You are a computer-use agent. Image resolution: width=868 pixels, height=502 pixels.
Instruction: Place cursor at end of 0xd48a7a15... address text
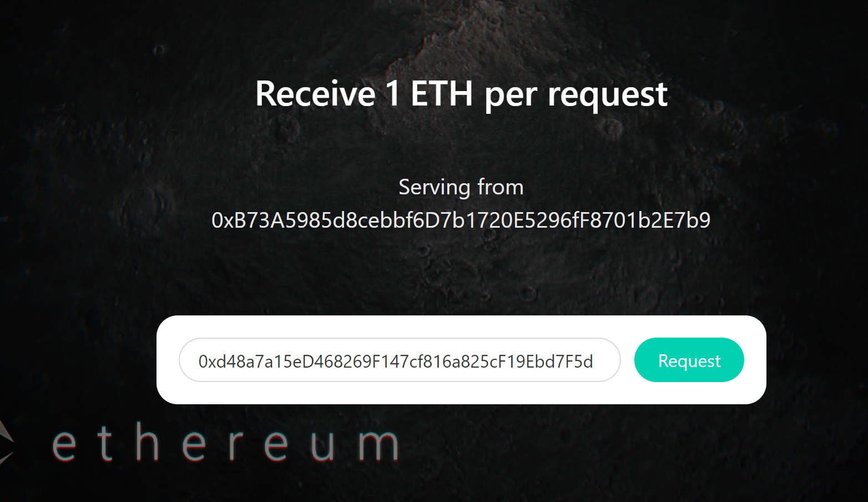(594, 362)
